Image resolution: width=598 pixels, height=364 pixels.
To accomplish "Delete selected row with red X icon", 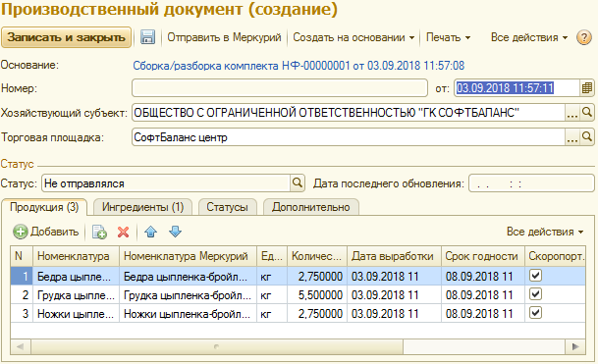I will (x=123, y=232).
